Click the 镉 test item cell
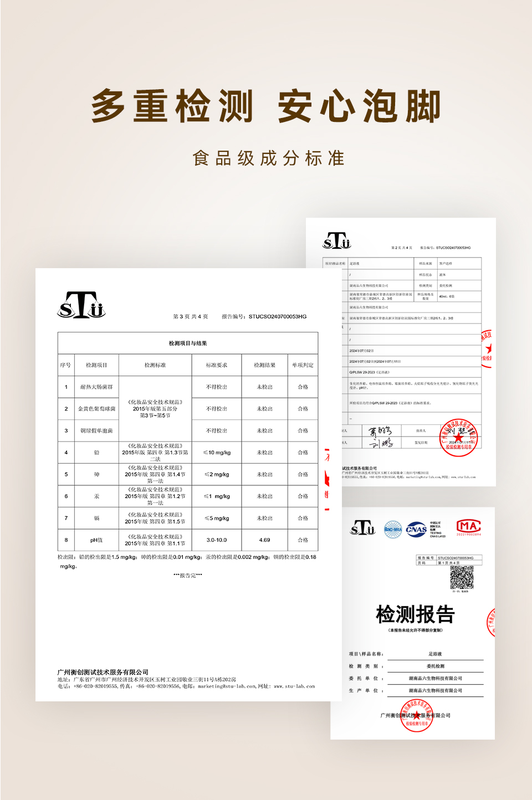This screenshot has height=800, width=532. [96, 518]
